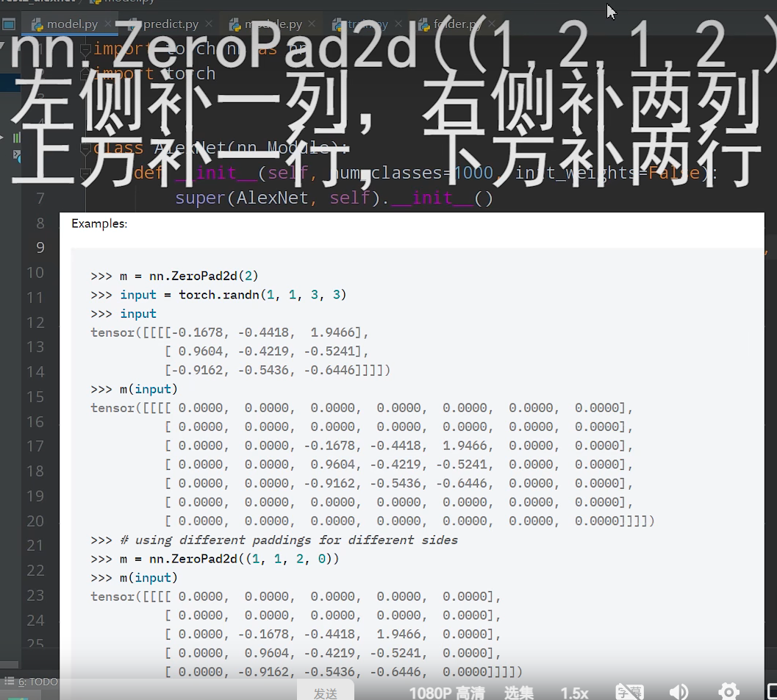Screen dimensions: 777x700
Task: Open the 1.5x playback speed menu
Action: point(574,691)
